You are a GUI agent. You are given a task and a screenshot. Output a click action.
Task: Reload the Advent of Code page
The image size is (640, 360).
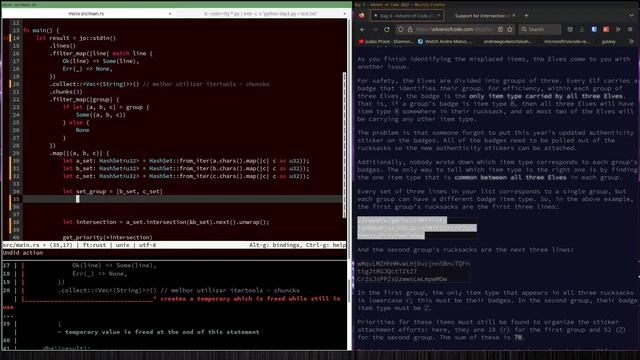387,29
